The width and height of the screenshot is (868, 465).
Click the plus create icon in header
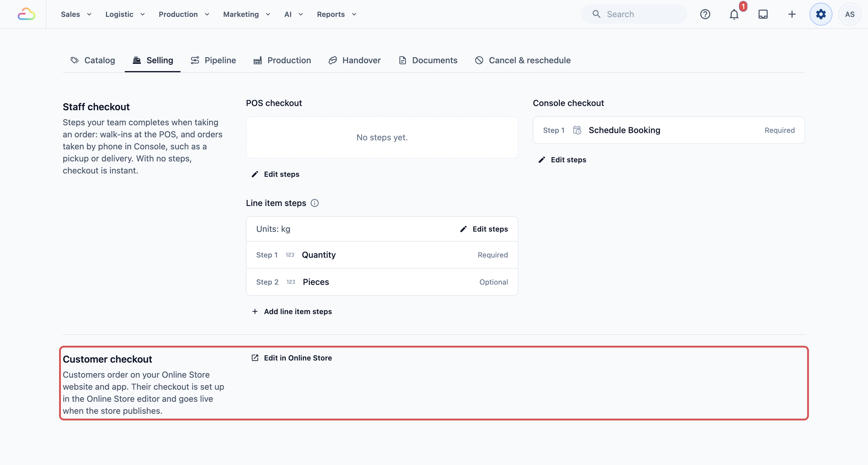792,14
